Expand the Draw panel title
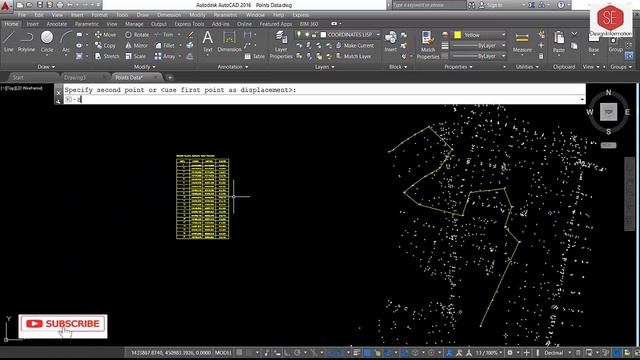Viewport: 640px width, 360px height. pyautogui.click(x=46, y=67)
